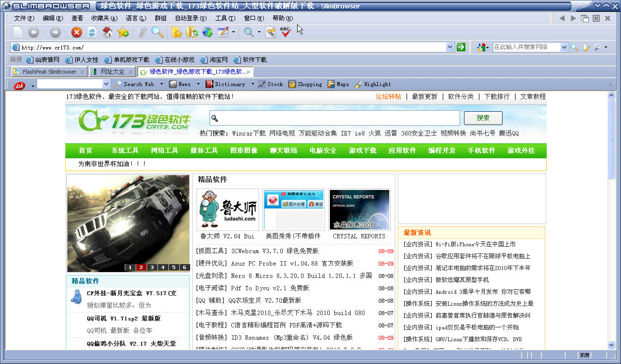The width and height of the screenshot is (621, 364).
Task: Click the page search input field
Action: [x=335, y=118]
